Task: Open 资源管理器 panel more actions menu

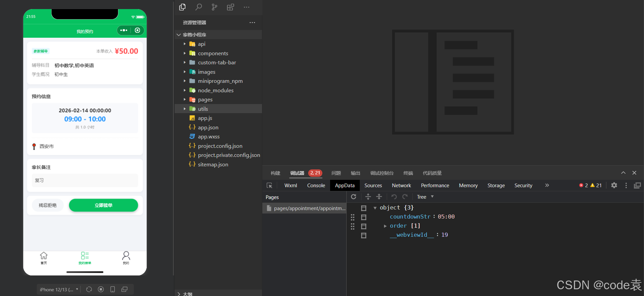Action: [252, 23]
